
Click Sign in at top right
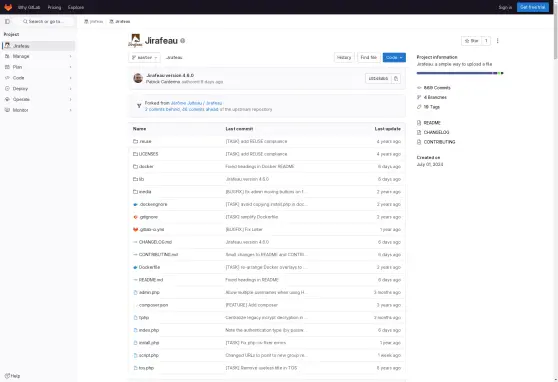[x=505, y=7]
